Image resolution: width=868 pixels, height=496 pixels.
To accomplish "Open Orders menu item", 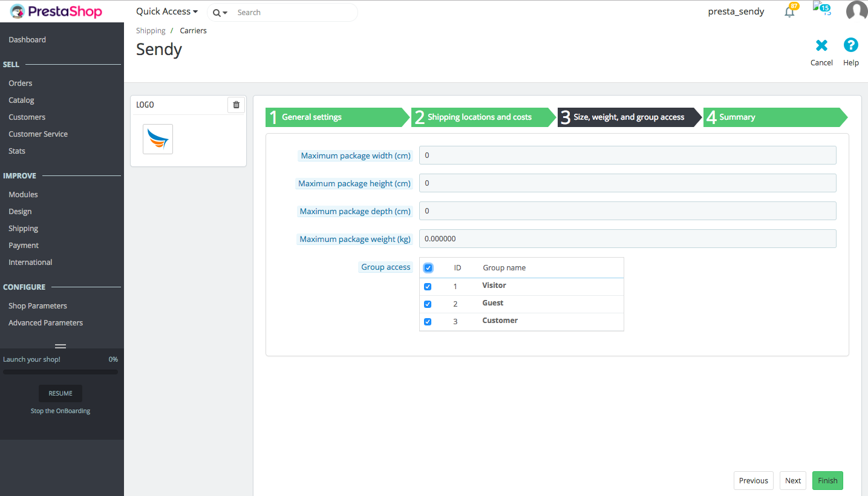I will [x=21, y=83].
